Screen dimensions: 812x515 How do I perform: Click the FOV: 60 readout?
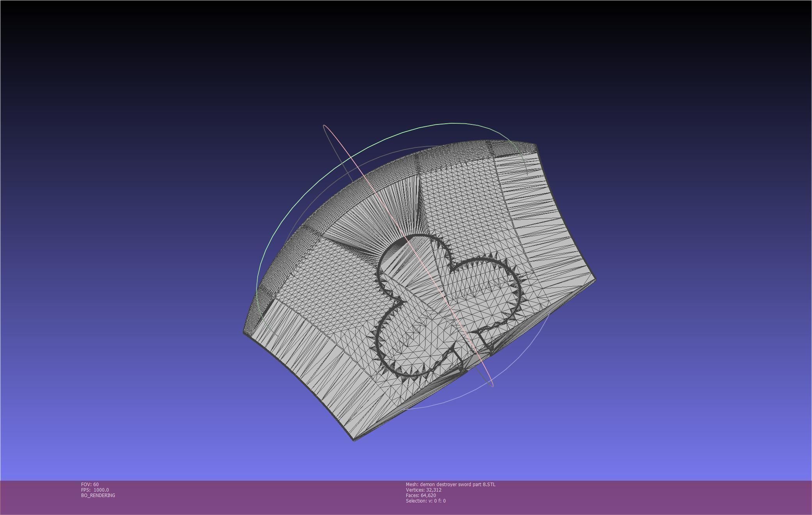coord(90,484)
